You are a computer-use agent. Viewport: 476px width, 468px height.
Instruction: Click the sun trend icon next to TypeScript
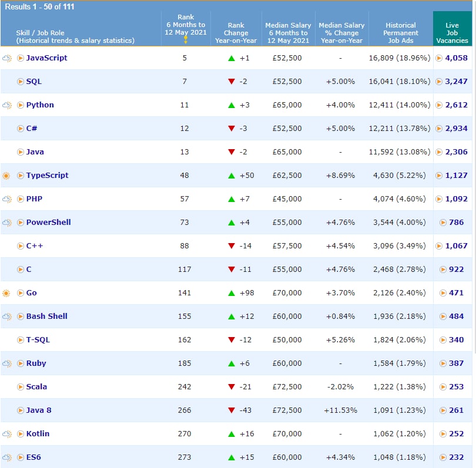tap(6, 176)
